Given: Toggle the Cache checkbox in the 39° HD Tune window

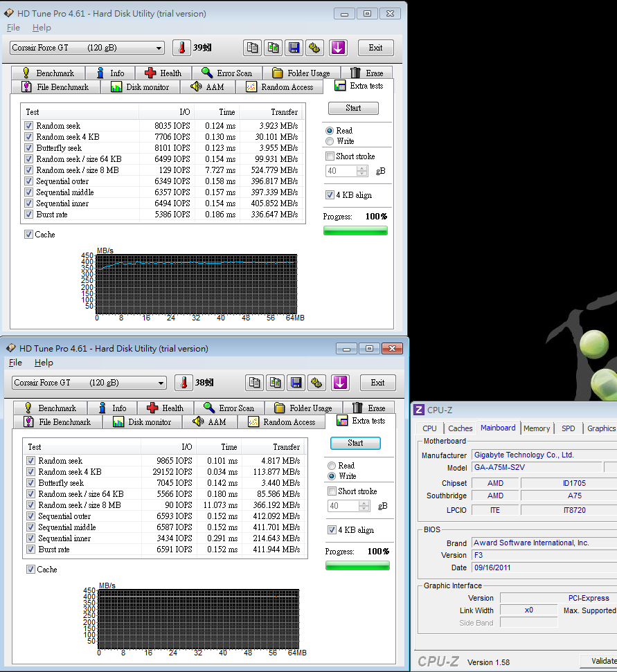Looking at the screenshot, I should pyautogui.click(x=28, y=235).
